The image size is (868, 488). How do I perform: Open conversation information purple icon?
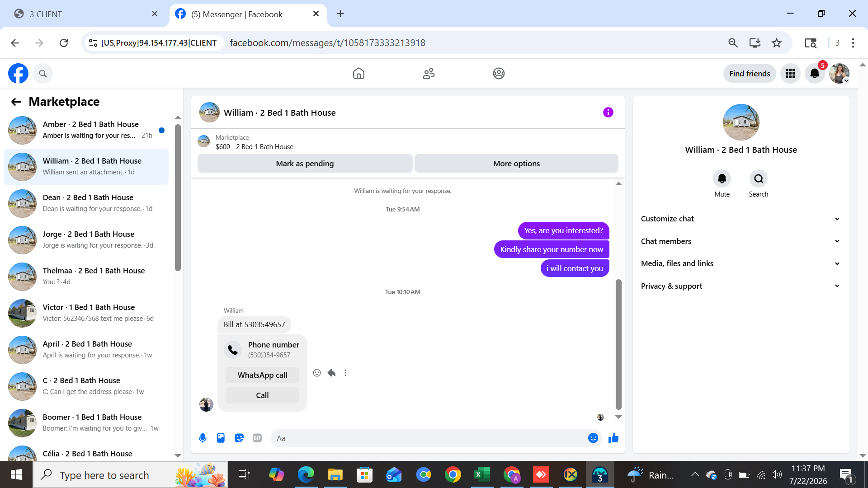(x=608, y=113)
